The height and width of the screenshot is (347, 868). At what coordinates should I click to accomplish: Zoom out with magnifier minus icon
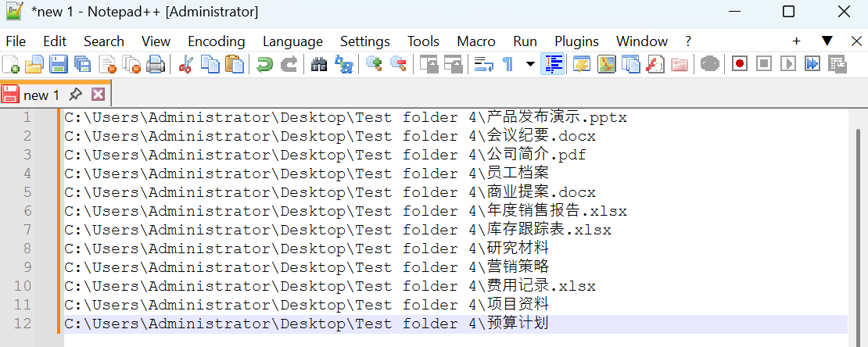click(398, 64)
